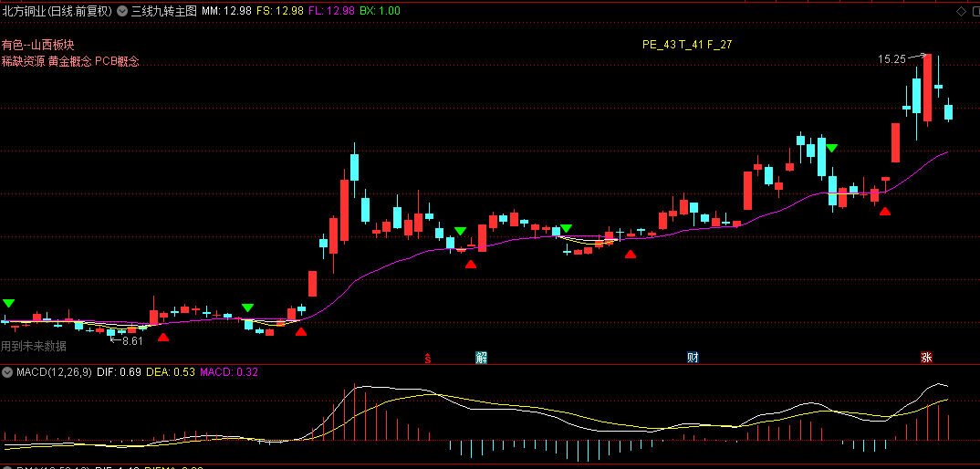Click the 8.61 low price label

tap(132, 341)
